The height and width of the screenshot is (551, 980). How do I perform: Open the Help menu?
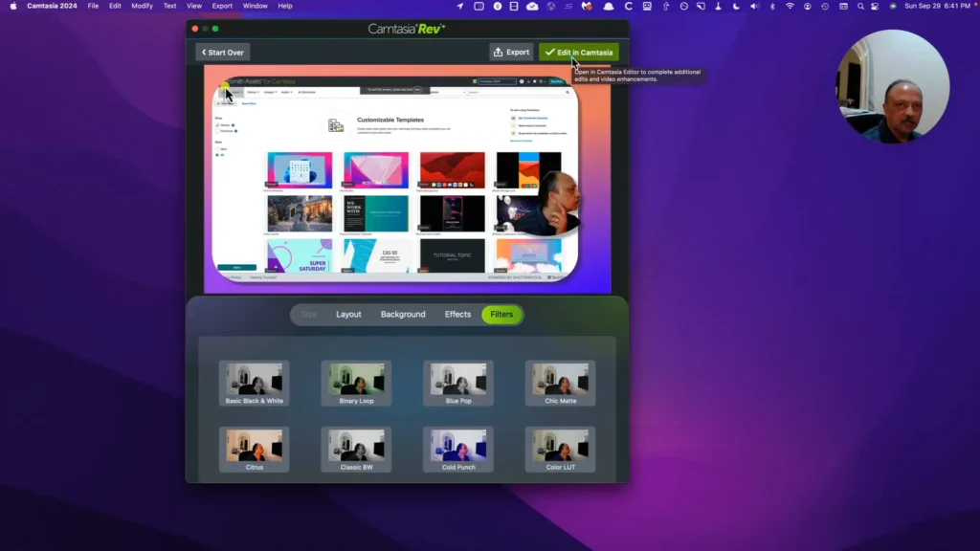285,7
